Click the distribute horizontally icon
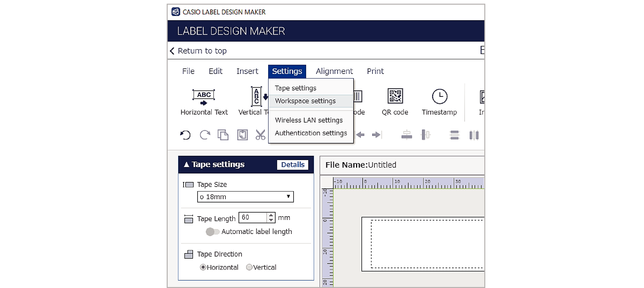 [474, 135]
